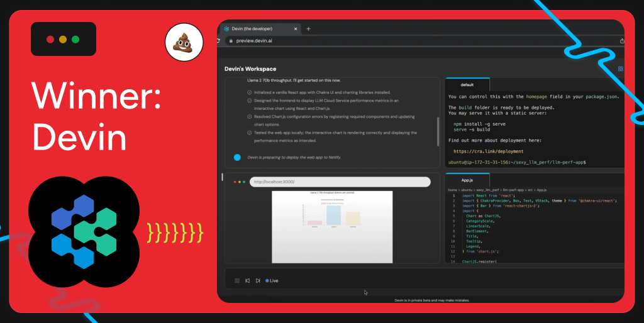The width and height of the screenshot is (644, 323).
Task: Open the https://cra.link/deployment link
Action: pyautogui.click(x=488, y=151)
